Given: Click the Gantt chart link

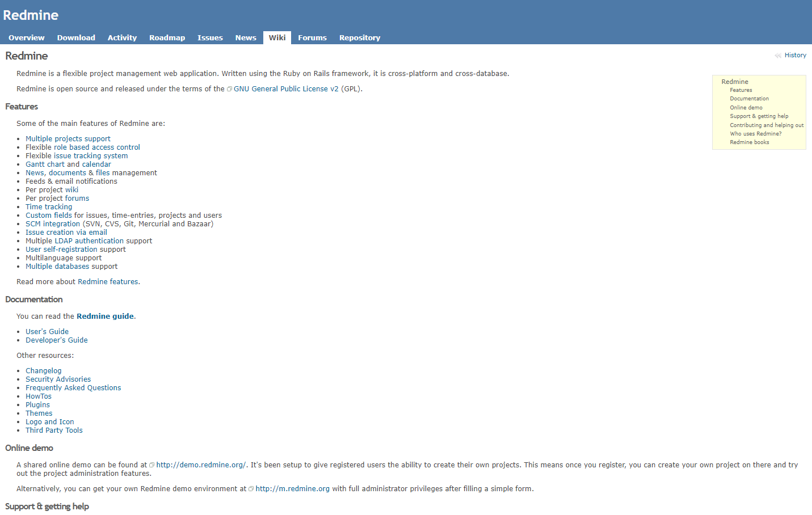Looking at the screenshot, I should (45, 164).
